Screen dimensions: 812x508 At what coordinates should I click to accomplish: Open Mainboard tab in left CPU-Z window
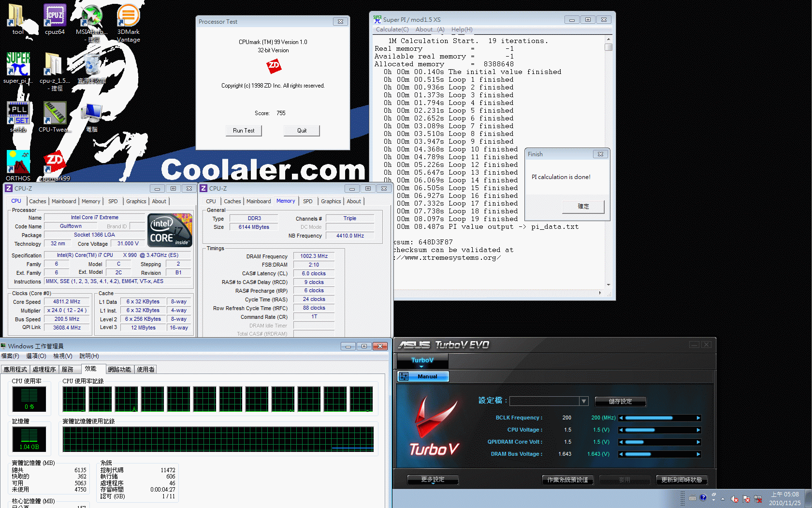click(64, 201)
